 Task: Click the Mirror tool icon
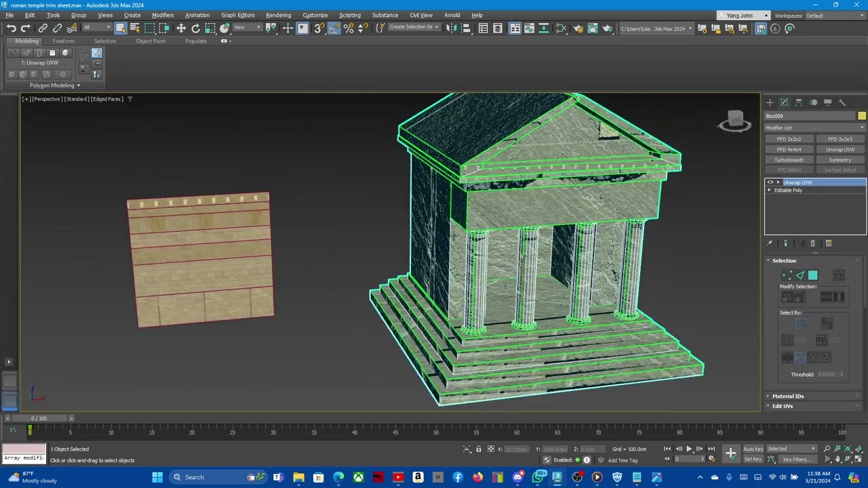click(451, 28)
